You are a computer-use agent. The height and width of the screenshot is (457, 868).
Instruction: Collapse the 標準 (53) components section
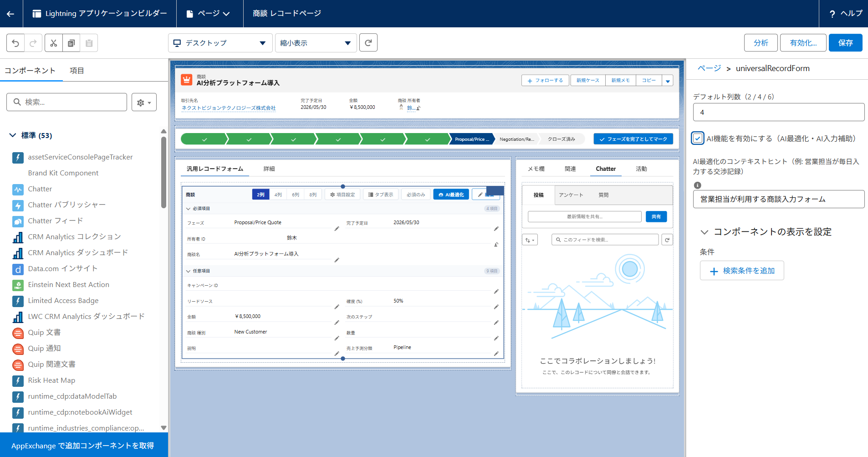(13, 135)
